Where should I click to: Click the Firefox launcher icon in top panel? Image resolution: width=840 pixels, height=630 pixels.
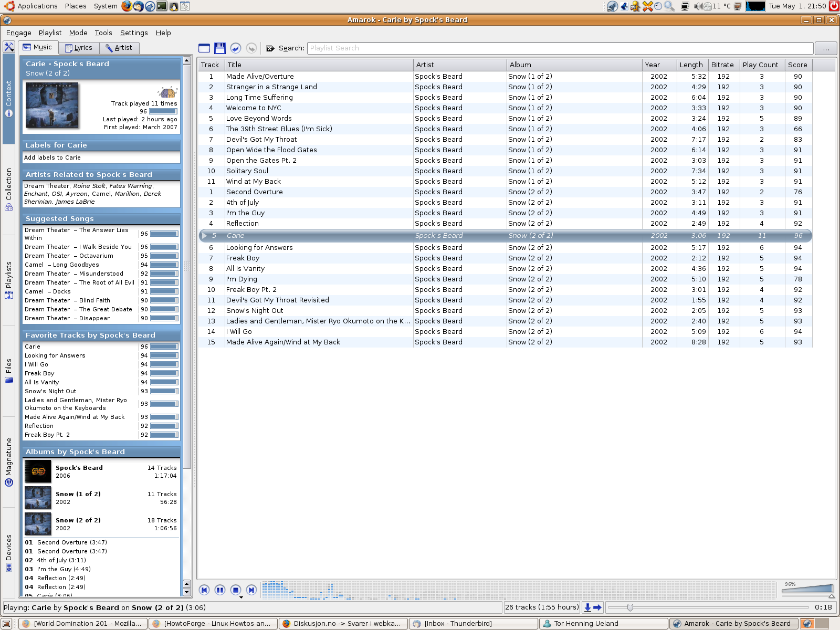click(x=127, y=6)
